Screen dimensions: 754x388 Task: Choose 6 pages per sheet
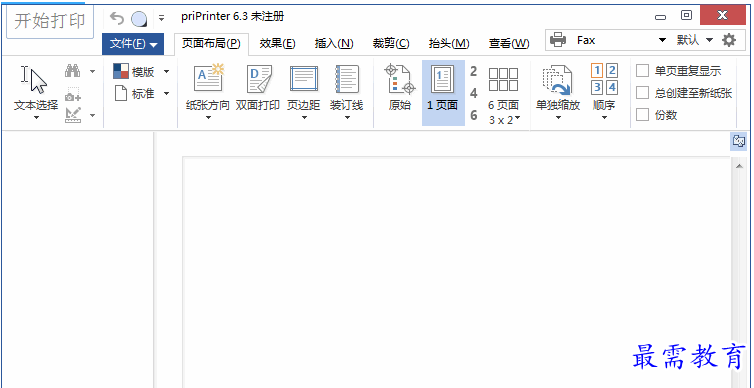[474, 115]
